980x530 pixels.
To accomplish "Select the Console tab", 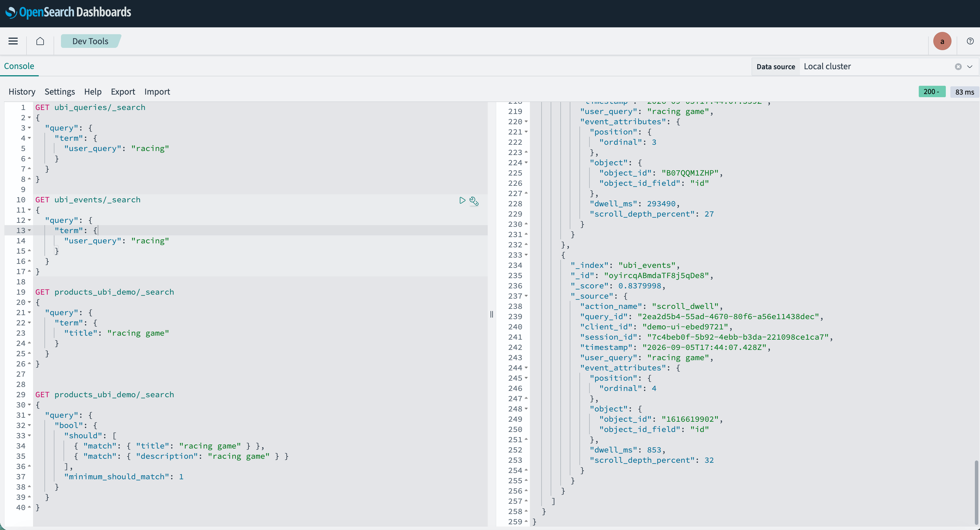I will point(19,66).
